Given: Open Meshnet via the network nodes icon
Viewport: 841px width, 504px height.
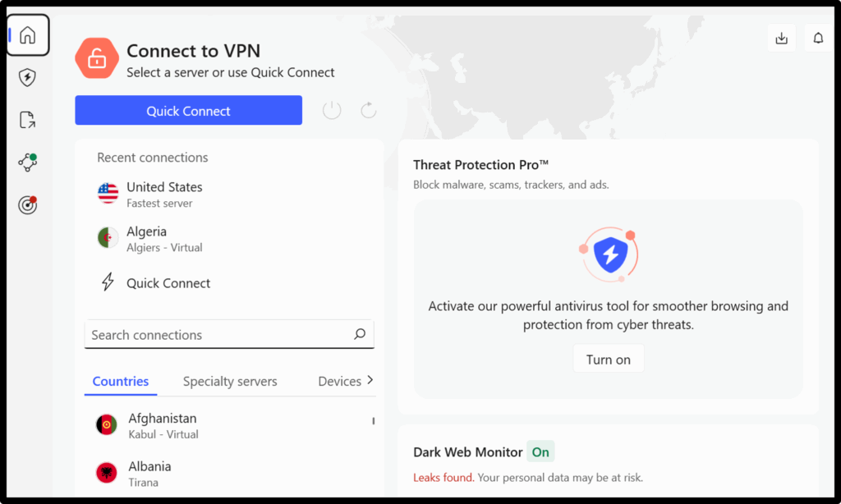Looking at the screenshot, I should [27, 162].
